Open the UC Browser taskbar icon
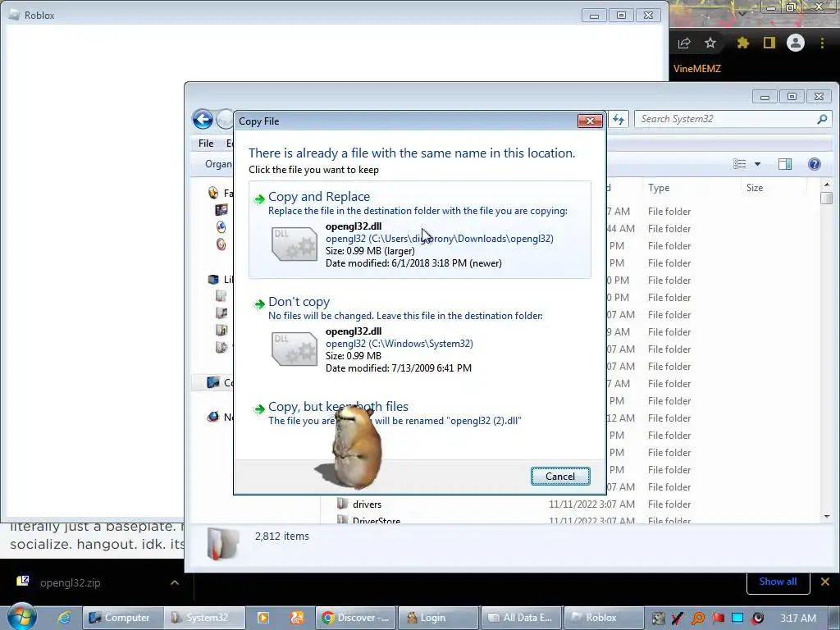Screen dimensions: 840x630 coord(297,618)
